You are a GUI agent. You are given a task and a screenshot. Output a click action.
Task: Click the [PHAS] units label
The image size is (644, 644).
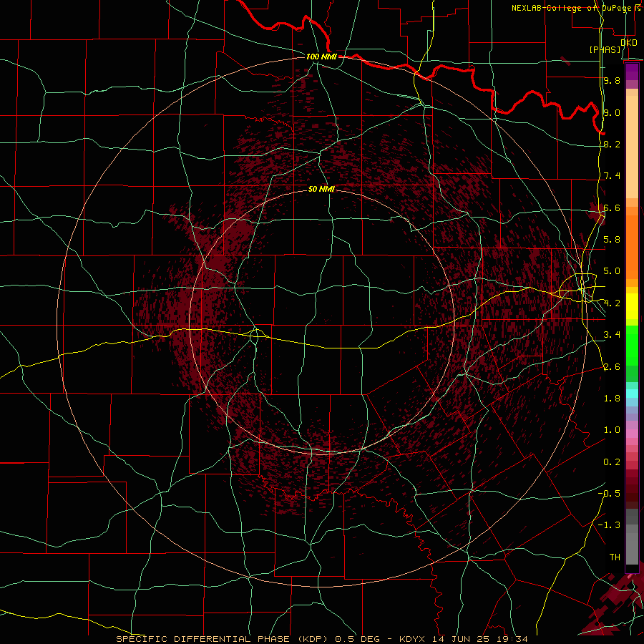(605, 50)
